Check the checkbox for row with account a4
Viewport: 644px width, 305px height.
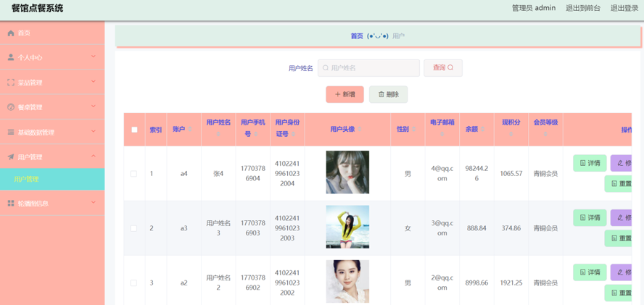133,174
